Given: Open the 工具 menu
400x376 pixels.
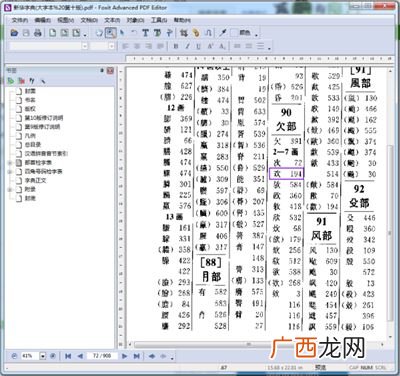Looking at the screenshot, I should (159, 20).
